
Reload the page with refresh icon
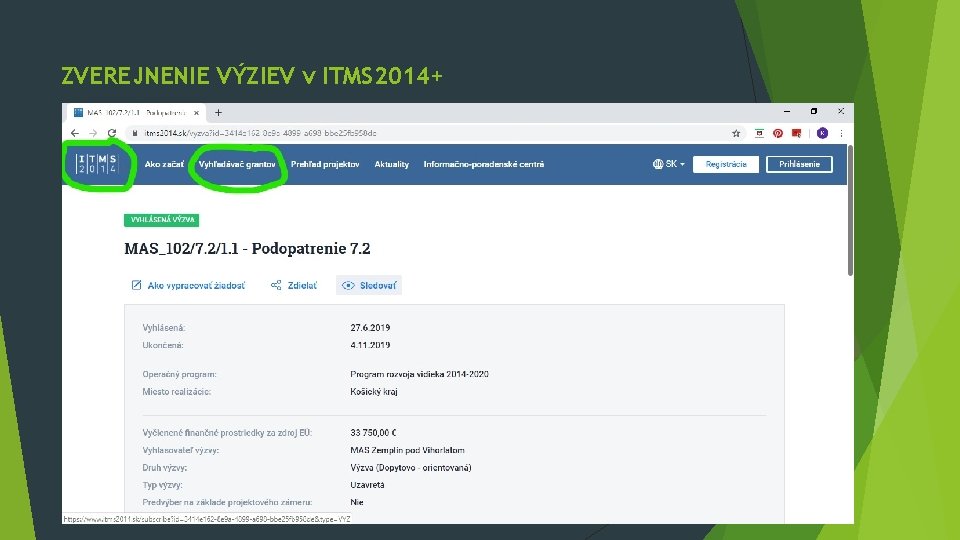112,133
